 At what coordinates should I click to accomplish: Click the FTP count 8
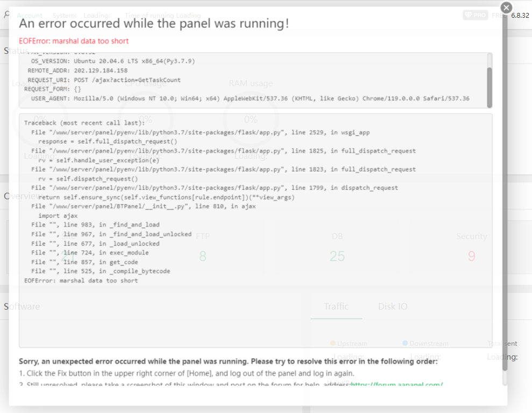tap(202, 256)
